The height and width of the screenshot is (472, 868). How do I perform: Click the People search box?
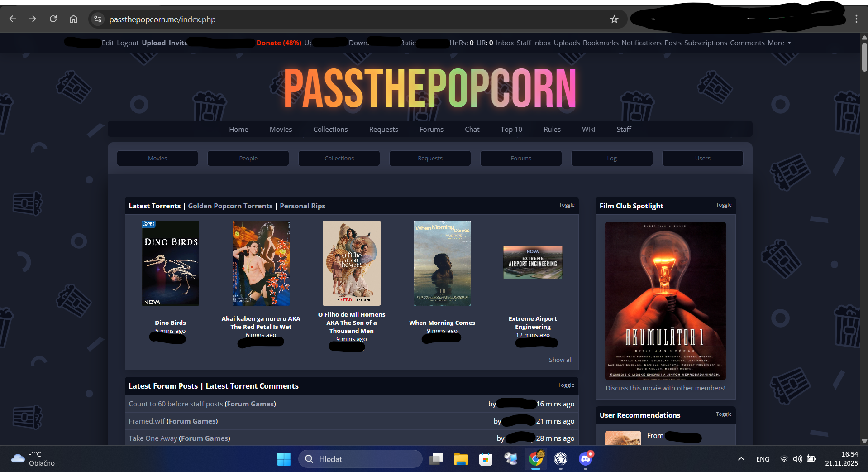[x=248, y=158]
